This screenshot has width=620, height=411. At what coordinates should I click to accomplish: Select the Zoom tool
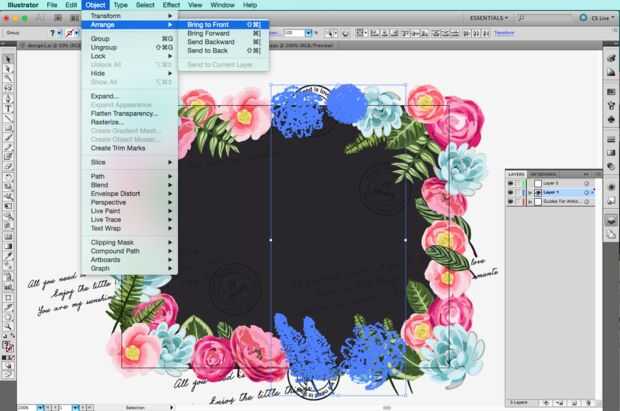[x=8, y=327]
